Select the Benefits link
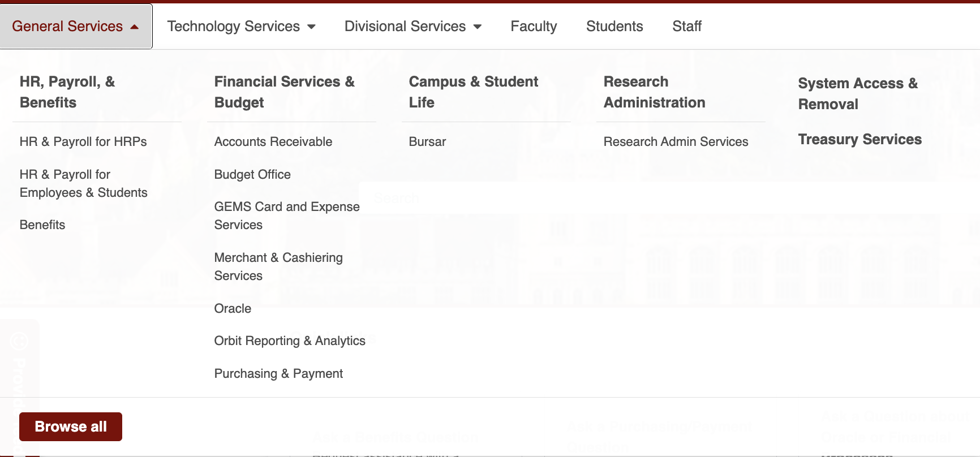The height and width of the screenshot is (457, 980). pyautogui.click(x=42, y=225)
